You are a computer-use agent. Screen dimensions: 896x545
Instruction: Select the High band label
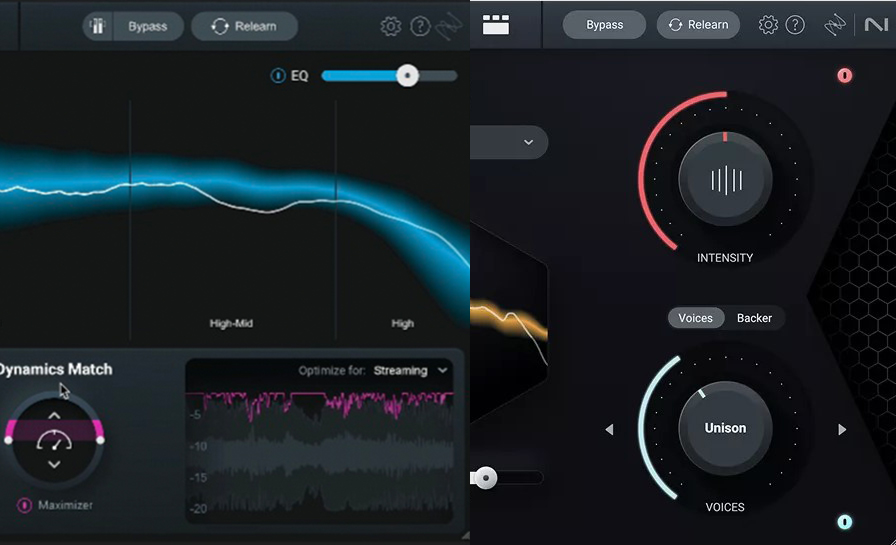pyautogui.click(x=402, y=323)
